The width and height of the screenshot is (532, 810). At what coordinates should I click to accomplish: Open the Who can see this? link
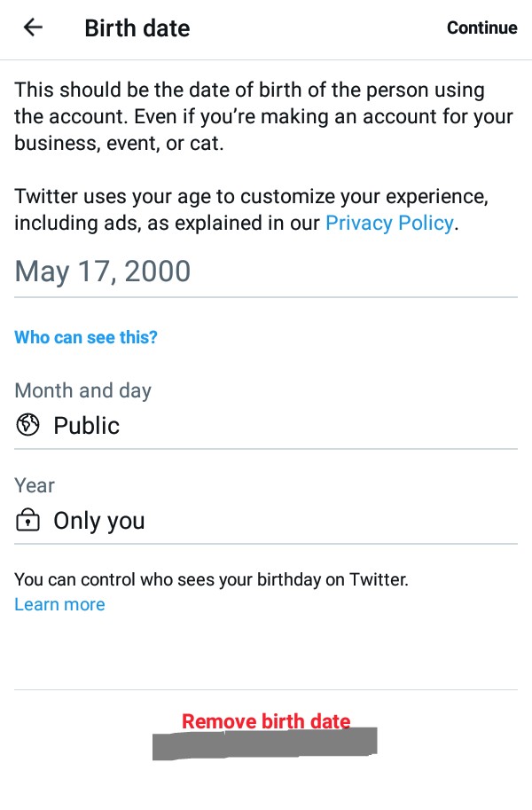click(x=86, y=337)
